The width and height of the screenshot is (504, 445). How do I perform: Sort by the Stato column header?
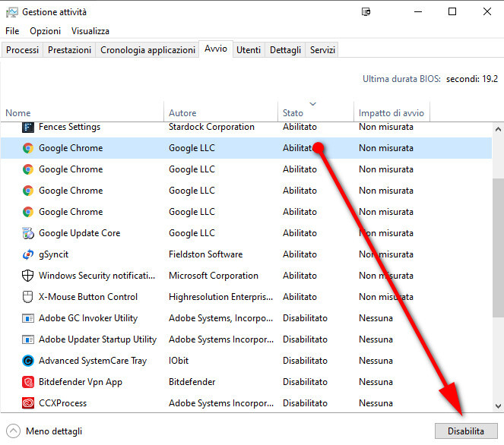[315, 113]
